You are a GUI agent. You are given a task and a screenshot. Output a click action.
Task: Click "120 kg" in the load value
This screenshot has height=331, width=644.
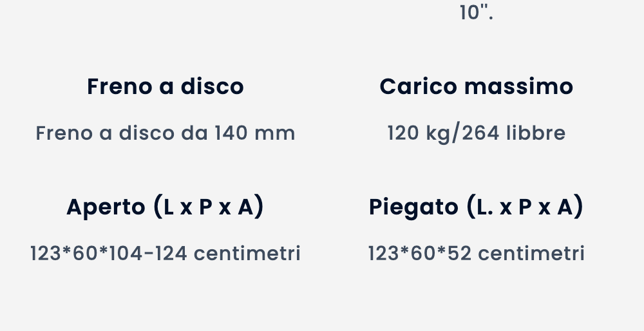[x=419, y=133]
